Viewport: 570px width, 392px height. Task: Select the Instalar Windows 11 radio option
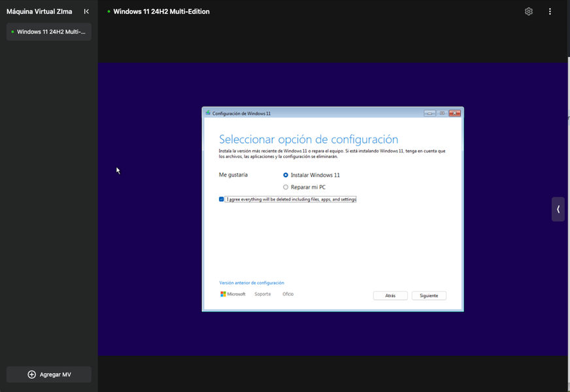286,175
